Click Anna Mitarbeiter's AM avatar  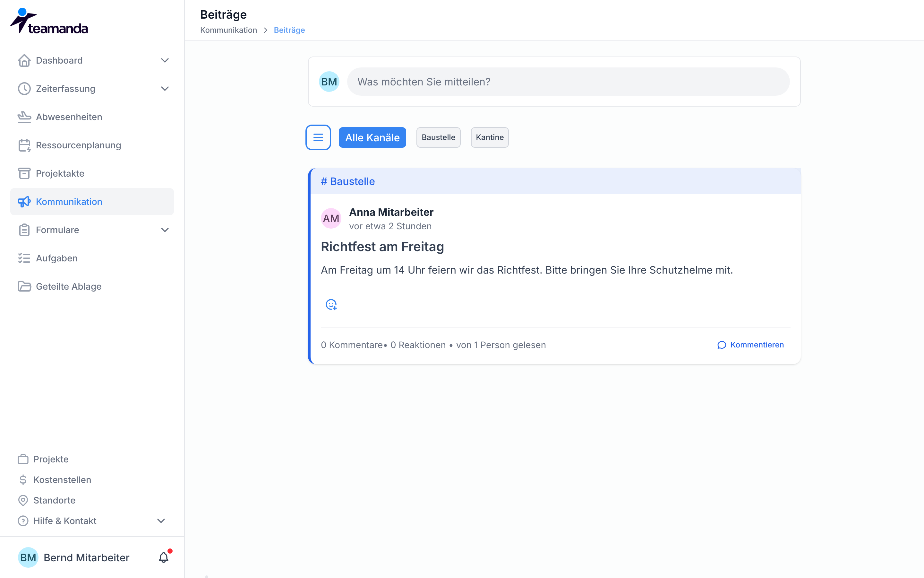coord(331,218)
